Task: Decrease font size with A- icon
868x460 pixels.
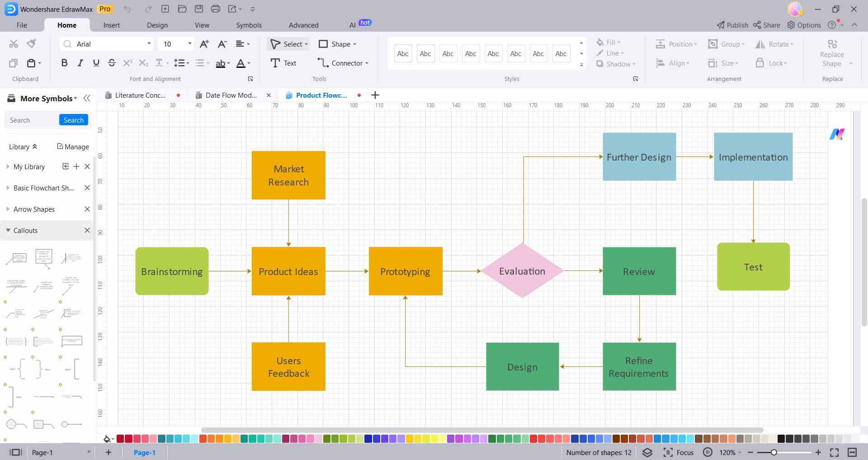Action: coord(222,44)
